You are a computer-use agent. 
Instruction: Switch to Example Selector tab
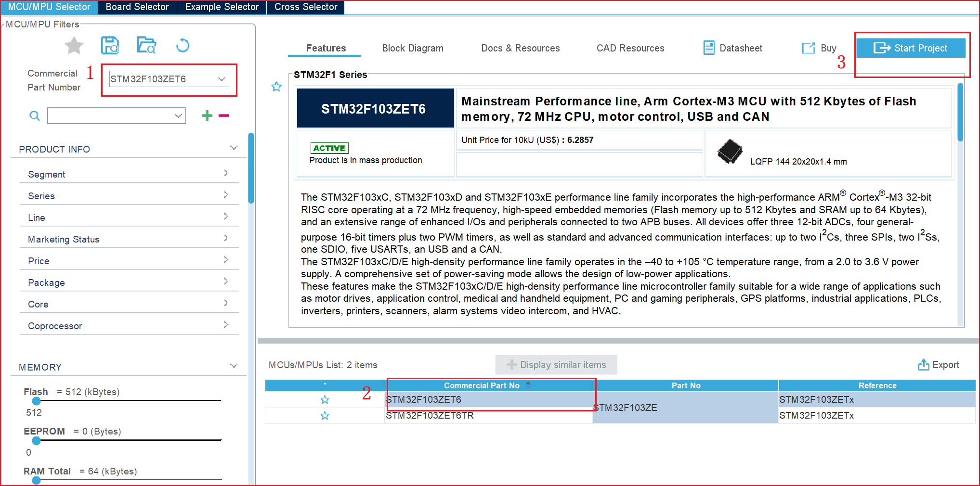[x=222, y=7]
